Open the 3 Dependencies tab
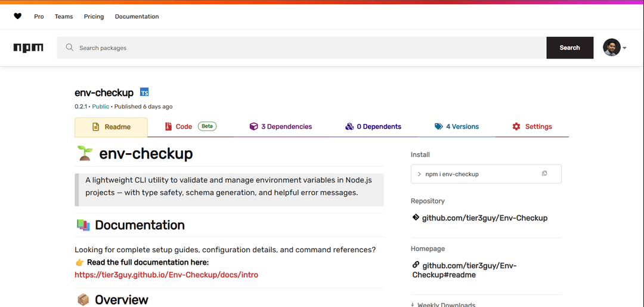The image size is (644, 307). tap(281, 126)
